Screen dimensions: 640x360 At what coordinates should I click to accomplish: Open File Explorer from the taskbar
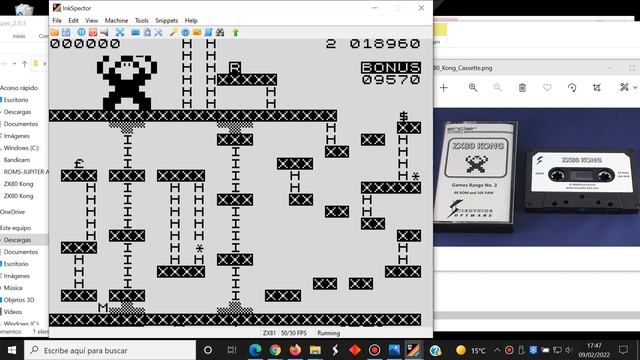(x=315, y=350)
